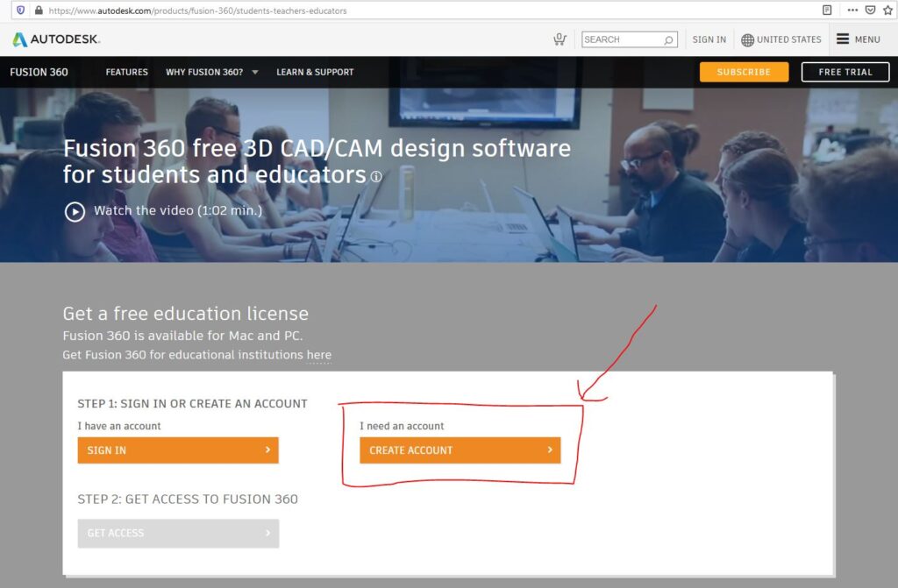This screenshot has width=898, height=588.
Task: Bookmark page with star icon
Action: coord(888,10)
